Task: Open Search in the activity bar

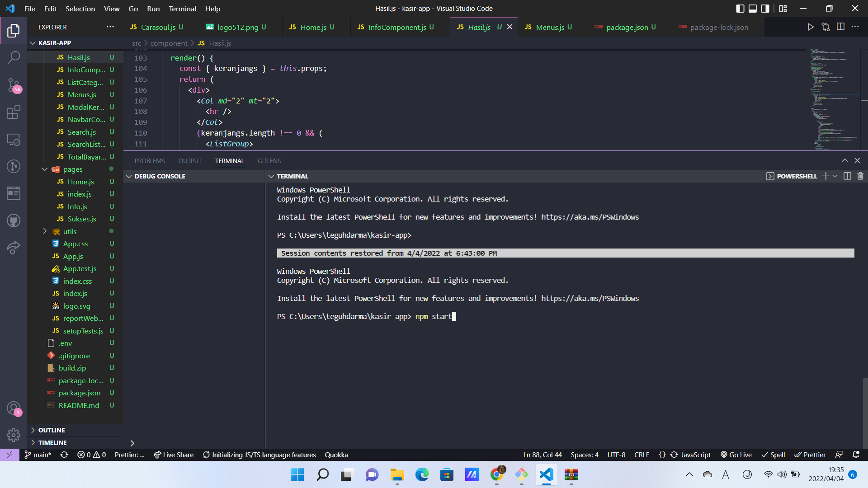Action: (14, 57)
